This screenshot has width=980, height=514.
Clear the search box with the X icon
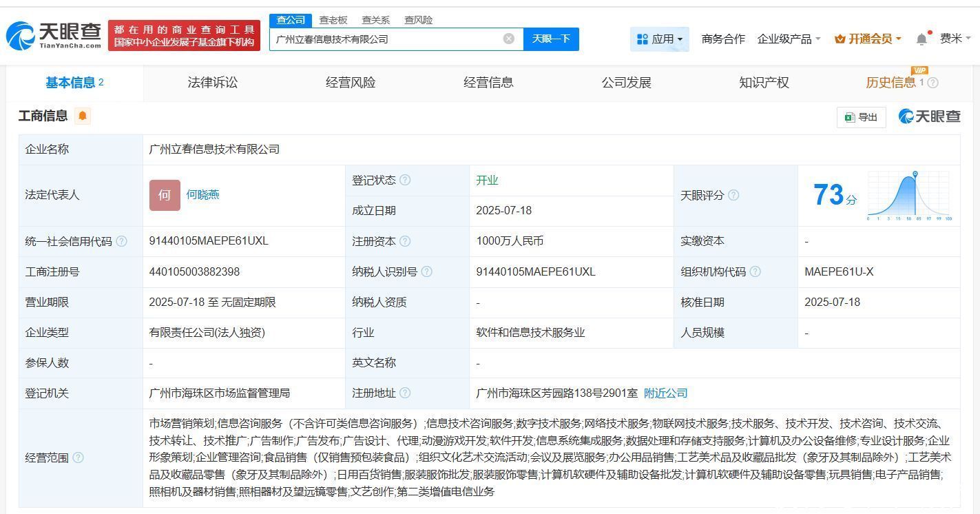point(509,39)
